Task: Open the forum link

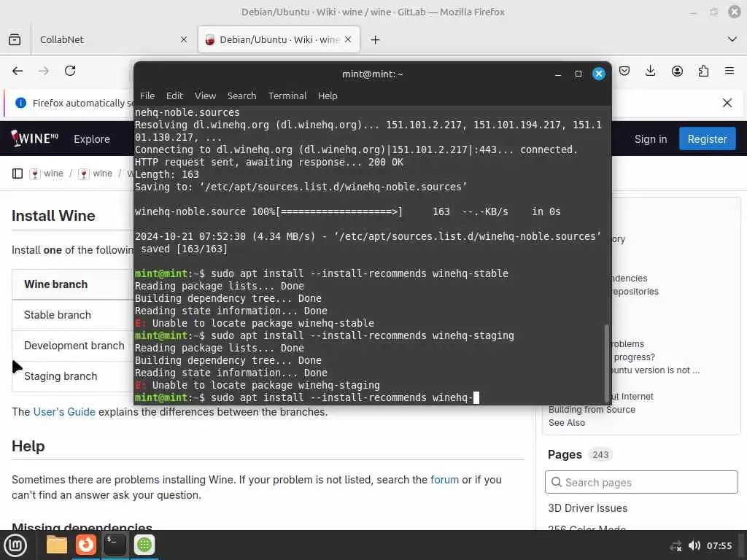Action: [x=444, y=480]
